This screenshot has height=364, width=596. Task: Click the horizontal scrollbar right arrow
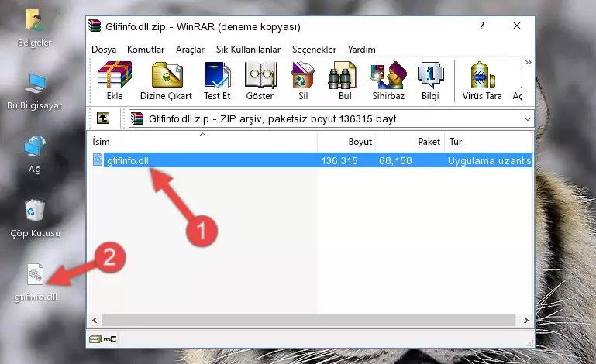526,321
